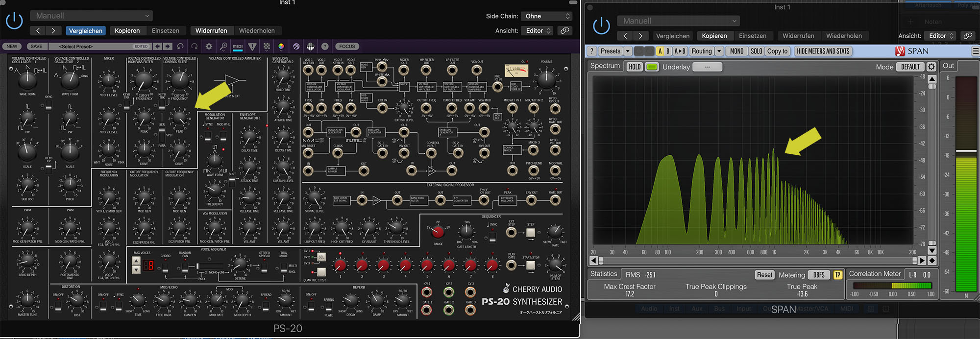Click Kopieren in PS-20 window
Screen dimensions: 980x339
point(127,30)
